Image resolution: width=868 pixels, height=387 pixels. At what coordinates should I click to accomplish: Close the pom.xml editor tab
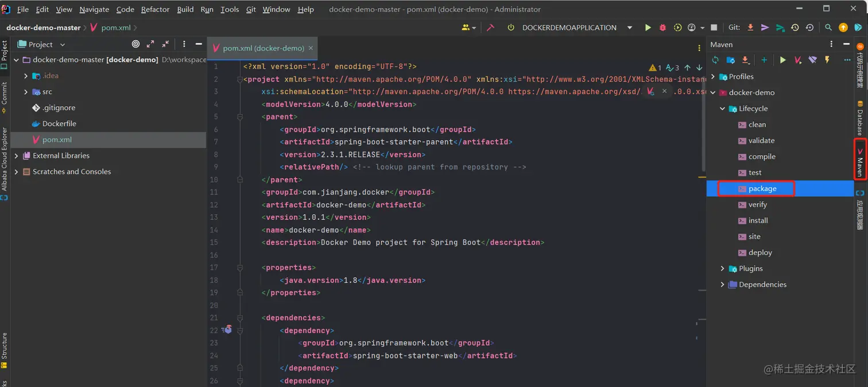pyautogui.click(x=311, y=48)
